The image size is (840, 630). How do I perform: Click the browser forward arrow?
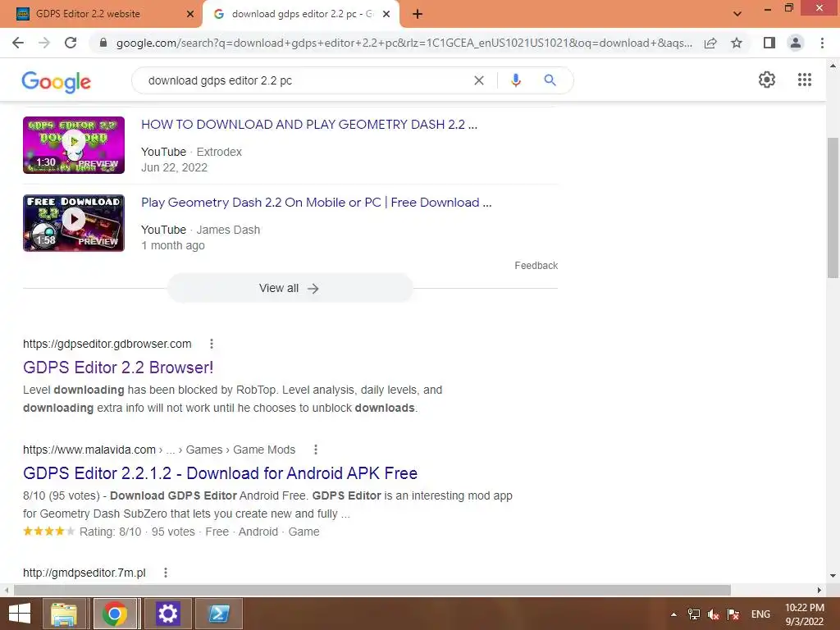[44, 43]
